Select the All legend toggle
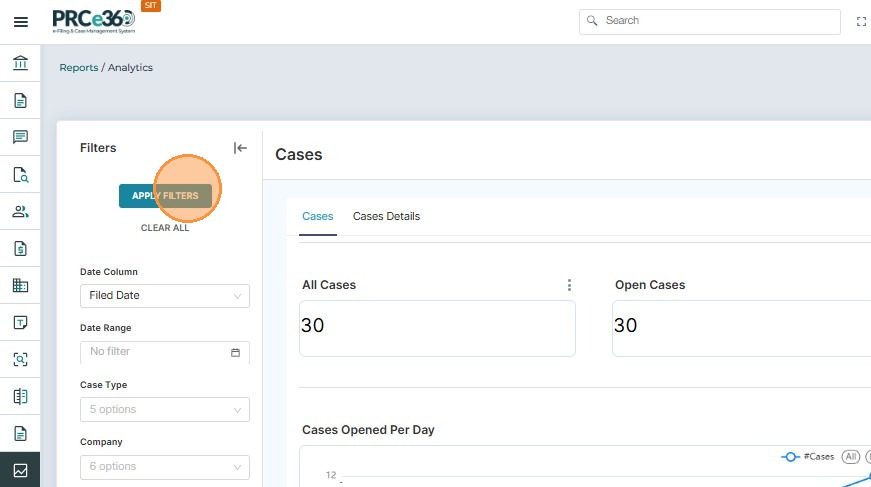 [851, 456]
